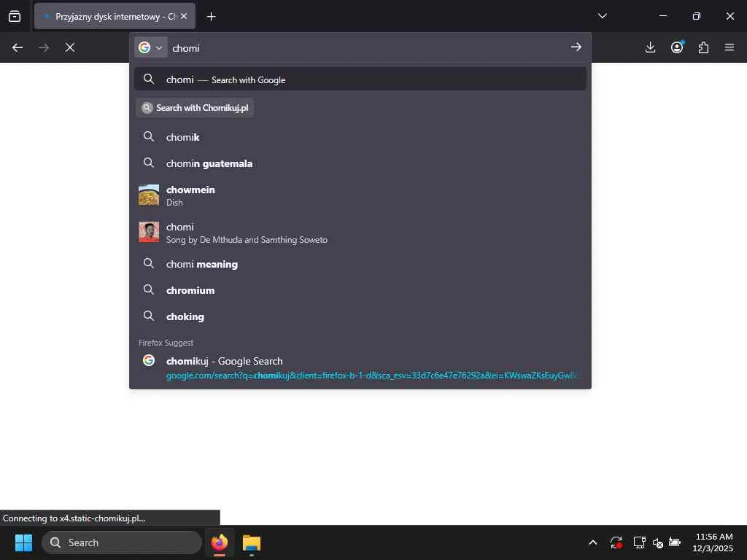Open the Windows Start menu
The width and height of the screenshot is (747, 560).
click(23, 542)
